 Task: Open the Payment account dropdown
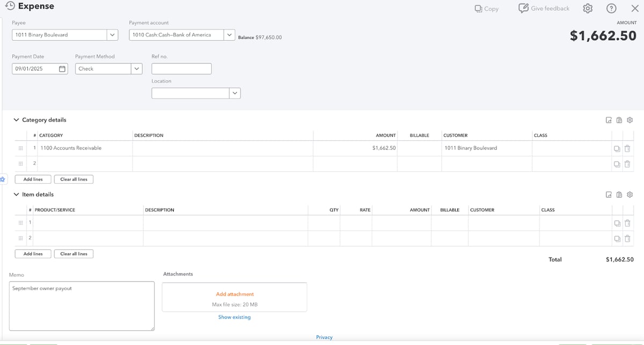tap(230, 35)
